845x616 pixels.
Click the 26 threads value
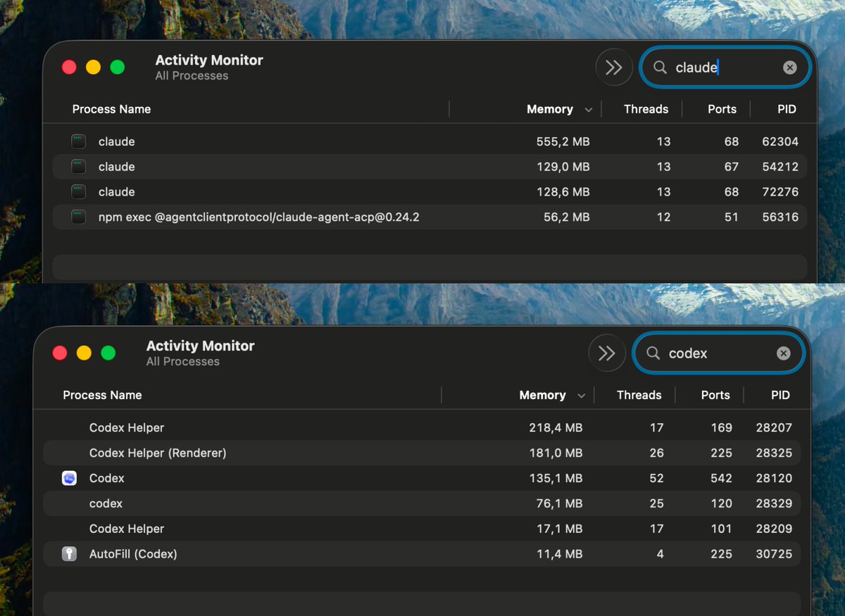tap(657, 453)
